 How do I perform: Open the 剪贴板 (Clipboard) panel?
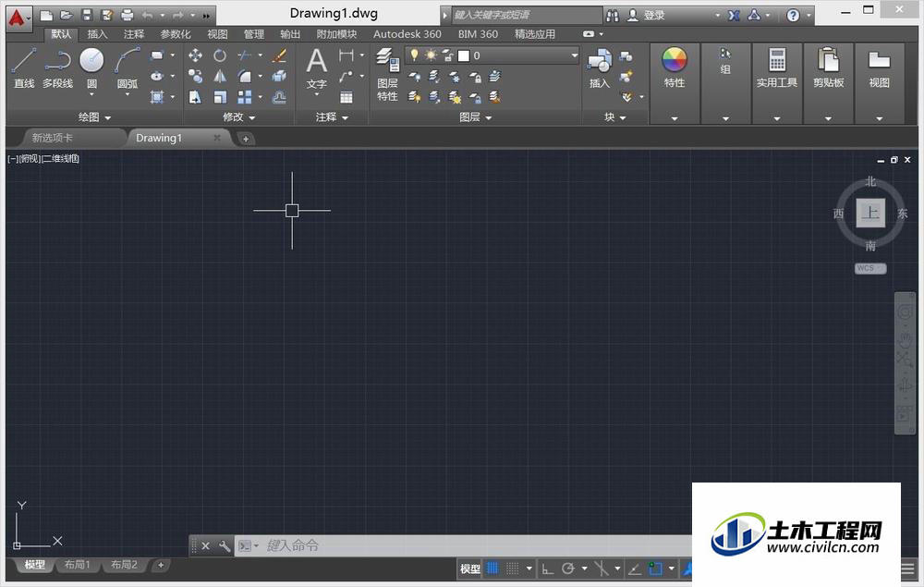click(x=828, y=67)
